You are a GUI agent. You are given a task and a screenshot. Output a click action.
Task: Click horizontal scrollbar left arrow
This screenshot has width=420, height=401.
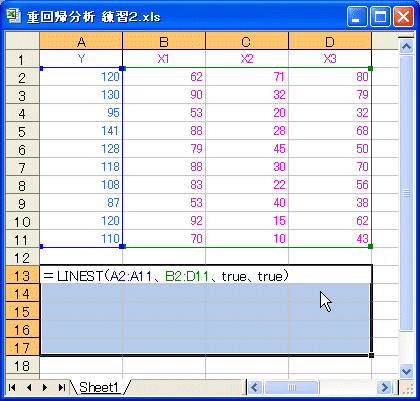[x=255, y=387]
